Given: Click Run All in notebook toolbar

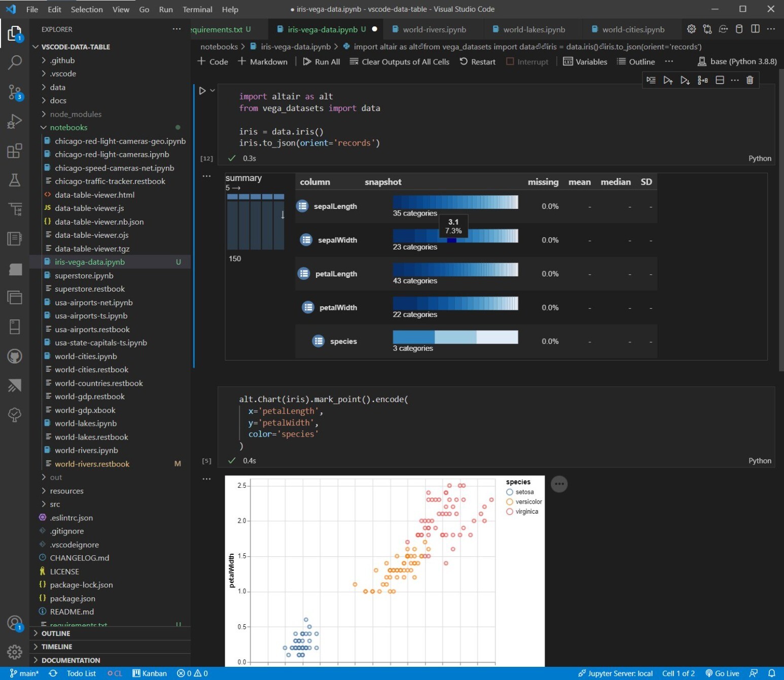Looking at the screenshot, I should point(321,61).
